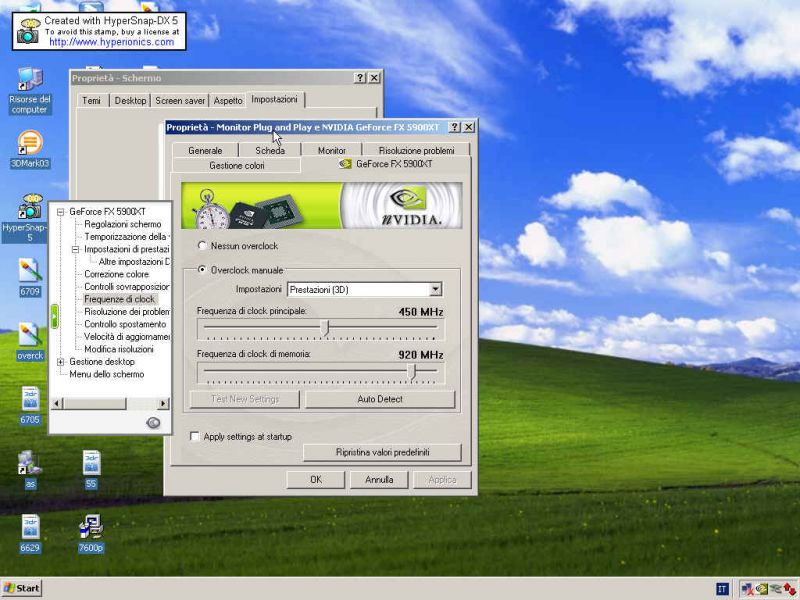The height and width of the screenshot is (600, 800).
Task: Select Controllo spostamento in the tree
Action: click(125, 324)
